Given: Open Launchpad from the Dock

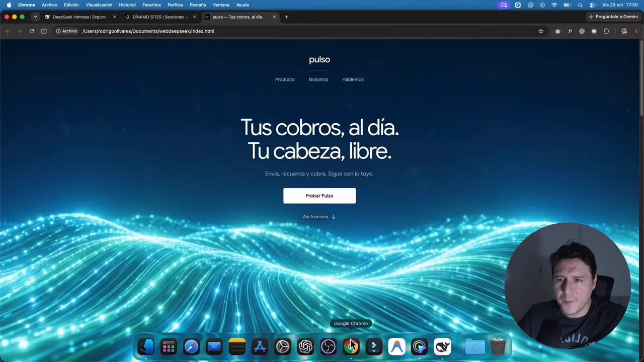Looking at the screenshot, I should coord(169,346).
